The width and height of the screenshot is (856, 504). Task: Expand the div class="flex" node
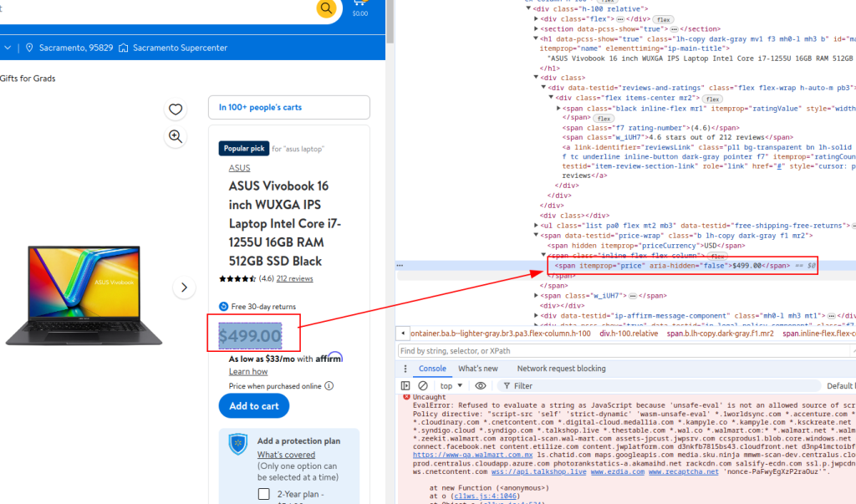click(x=536, y=18)
